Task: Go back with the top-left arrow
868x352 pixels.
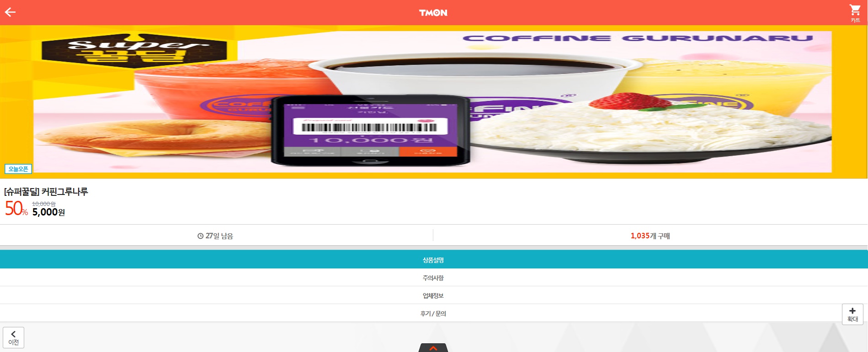Action: click(x=10, y=12)
